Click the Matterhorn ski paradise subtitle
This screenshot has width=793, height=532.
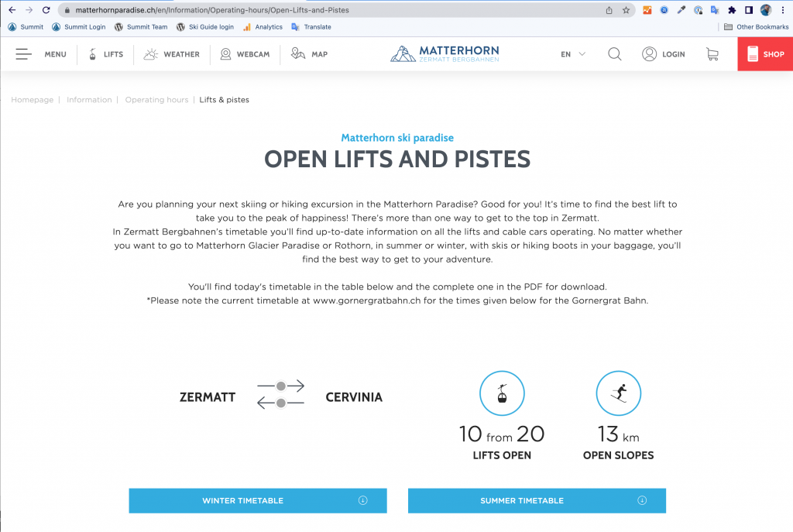[x=397, y=138]
